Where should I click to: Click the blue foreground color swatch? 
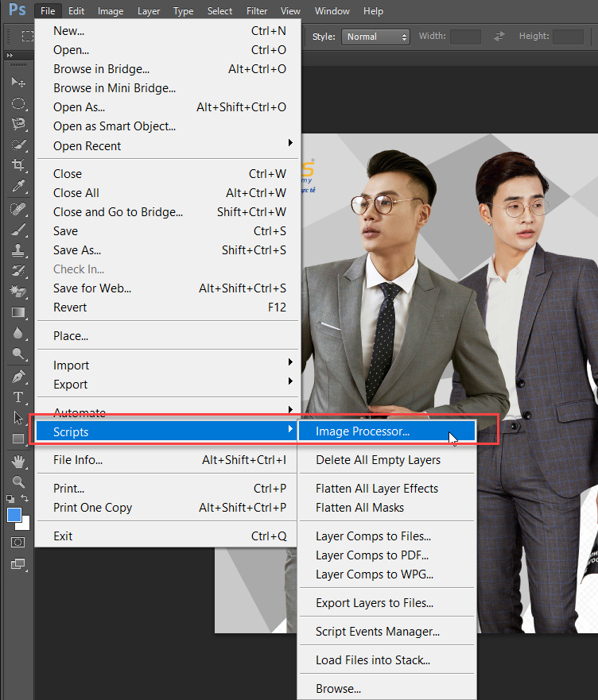click(x=14, y=515)
